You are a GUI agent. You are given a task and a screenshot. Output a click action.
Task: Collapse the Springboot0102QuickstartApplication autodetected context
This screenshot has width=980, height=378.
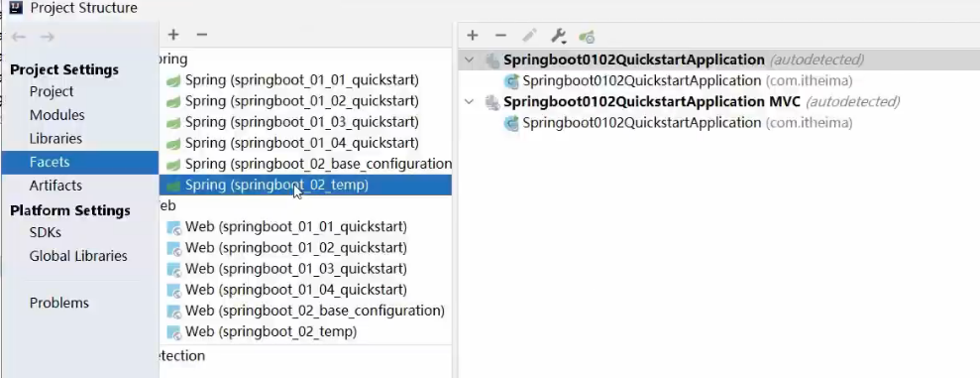click(470, 61)
